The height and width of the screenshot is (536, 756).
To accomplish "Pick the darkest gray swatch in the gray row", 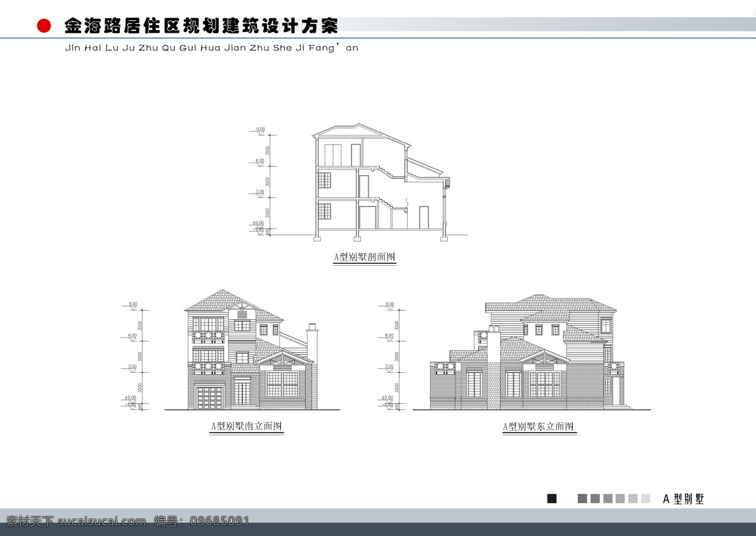I will tap(582, 498).
